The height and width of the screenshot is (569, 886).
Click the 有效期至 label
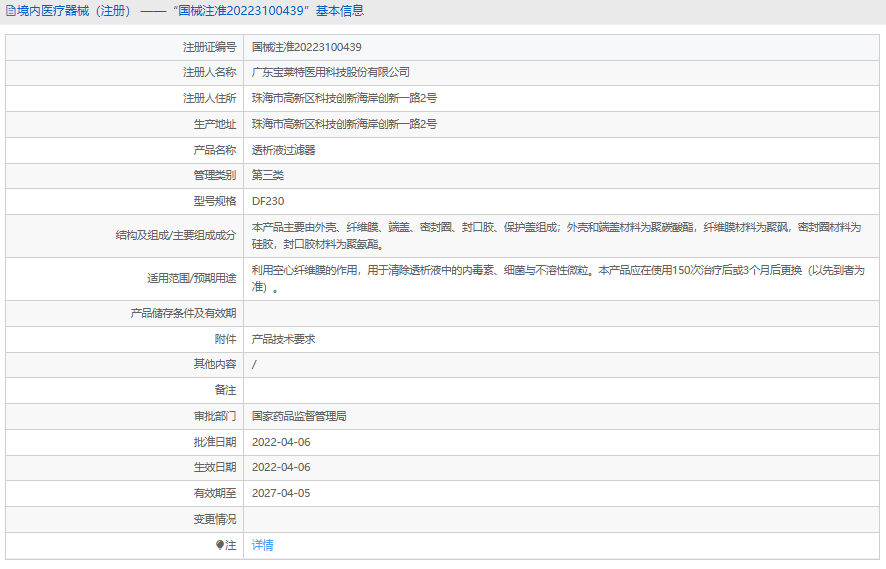[x=215, y=493]
